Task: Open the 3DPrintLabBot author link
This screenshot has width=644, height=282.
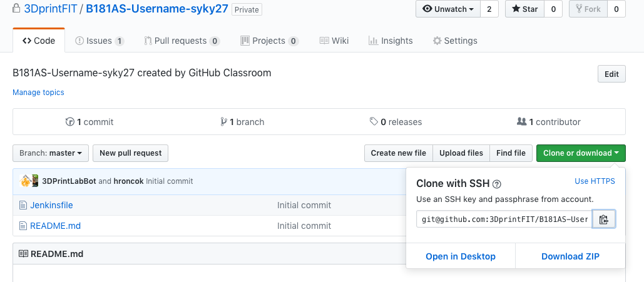Action: [x=69, y=181]
